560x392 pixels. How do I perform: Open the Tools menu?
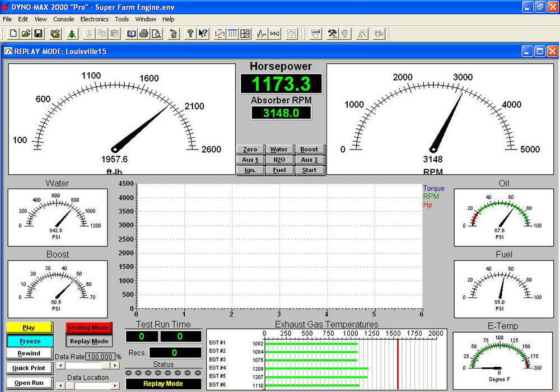click(122, 19)
